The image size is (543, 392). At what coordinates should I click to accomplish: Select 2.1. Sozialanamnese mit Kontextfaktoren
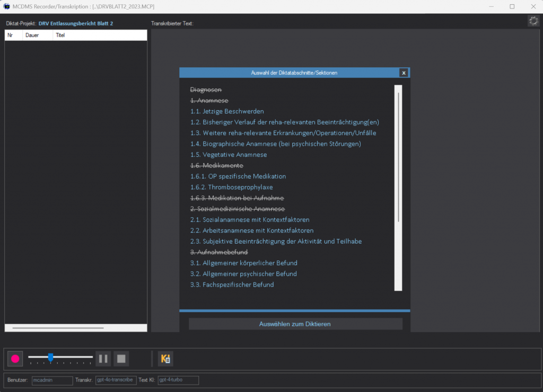coord(250,219)
